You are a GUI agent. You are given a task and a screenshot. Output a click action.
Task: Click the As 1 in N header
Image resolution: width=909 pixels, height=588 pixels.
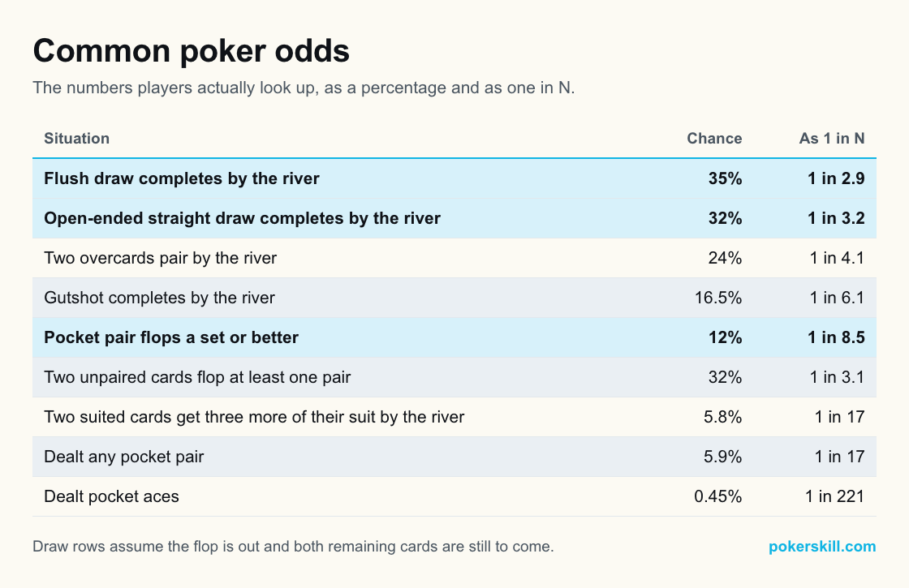832,139
